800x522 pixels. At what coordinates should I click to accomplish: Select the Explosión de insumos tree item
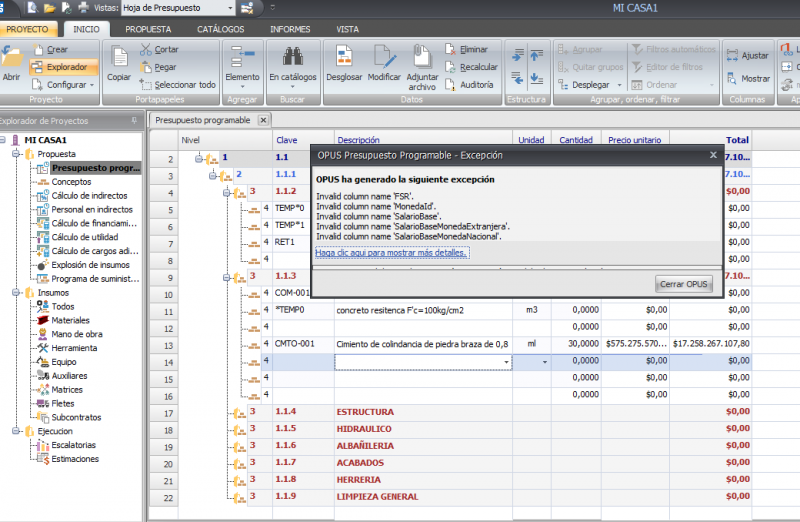tap(89, 265)
